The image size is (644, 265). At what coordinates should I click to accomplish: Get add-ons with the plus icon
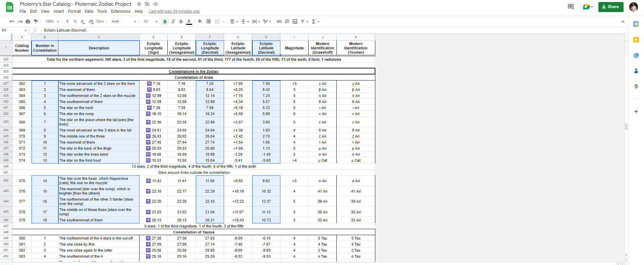pyautogui.click(x=636, y=111)
